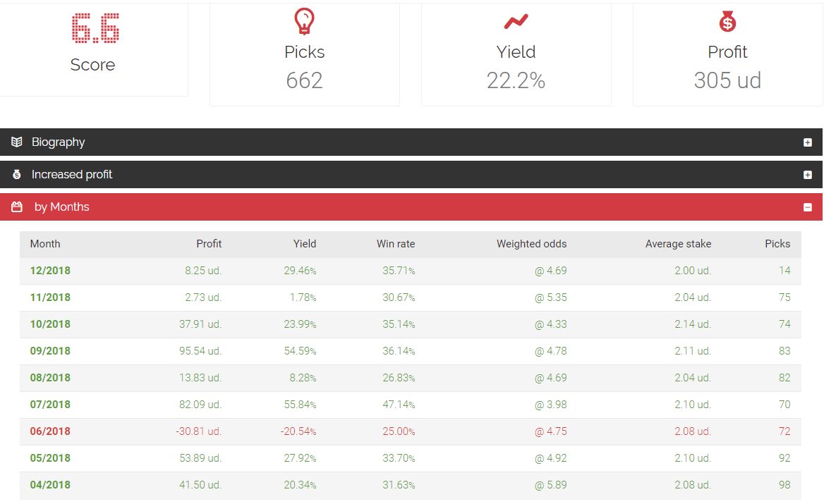The height and width of the screenshot is (504, 824).
Task: Sort by the Profit column header
Action: [x=209, y=244]
